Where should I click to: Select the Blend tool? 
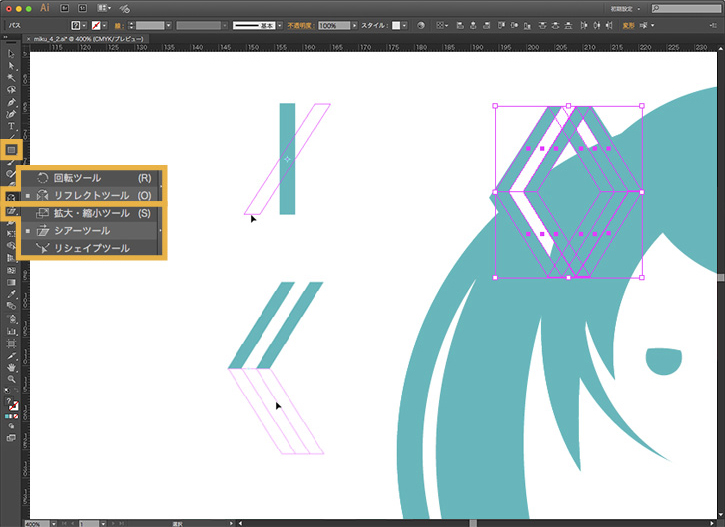pyautogui.click(x=11, y=306)
